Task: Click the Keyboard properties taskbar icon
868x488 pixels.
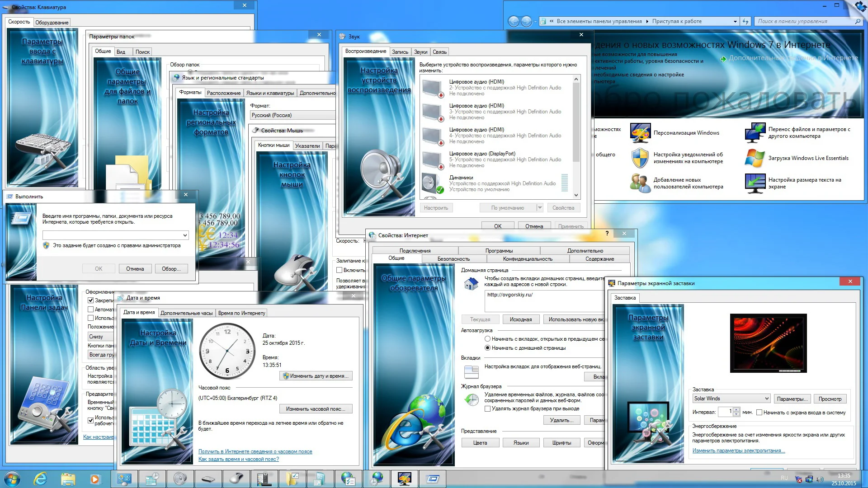Action: (208, 479)
